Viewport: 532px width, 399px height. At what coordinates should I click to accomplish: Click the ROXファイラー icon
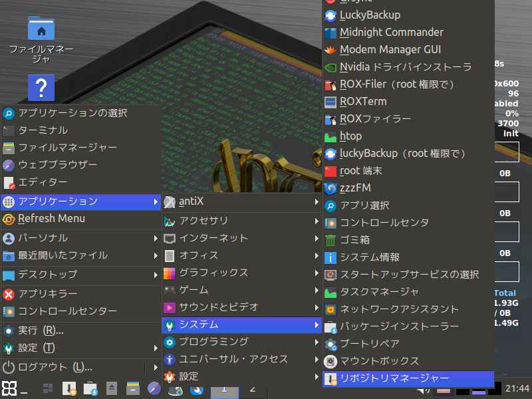click(330, 120)
